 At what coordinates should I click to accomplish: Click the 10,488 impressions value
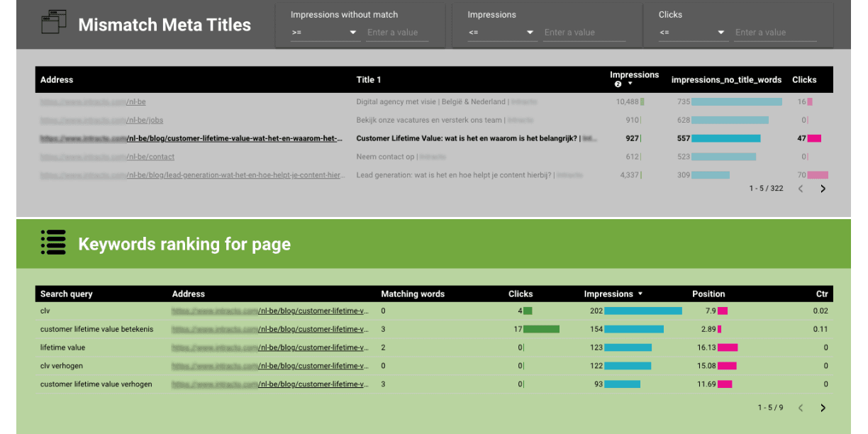coord(627,102)
